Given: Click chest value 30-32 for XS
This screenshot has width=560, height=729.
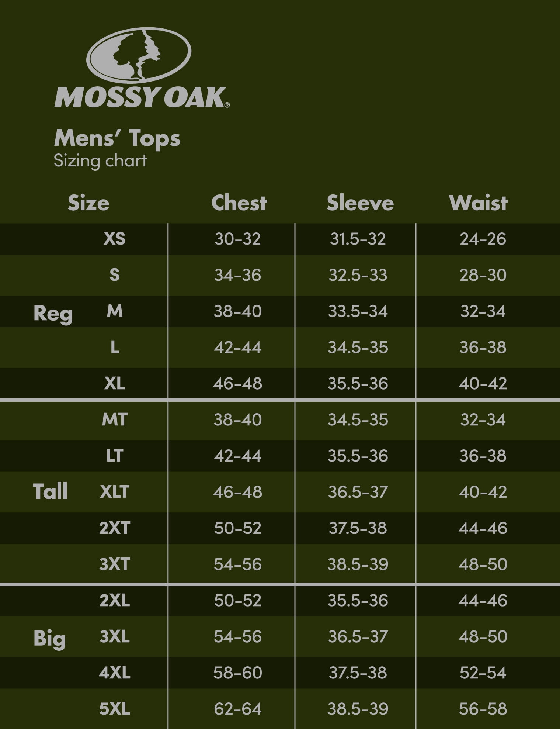Looking at the screenshot, I should point(238,239).
